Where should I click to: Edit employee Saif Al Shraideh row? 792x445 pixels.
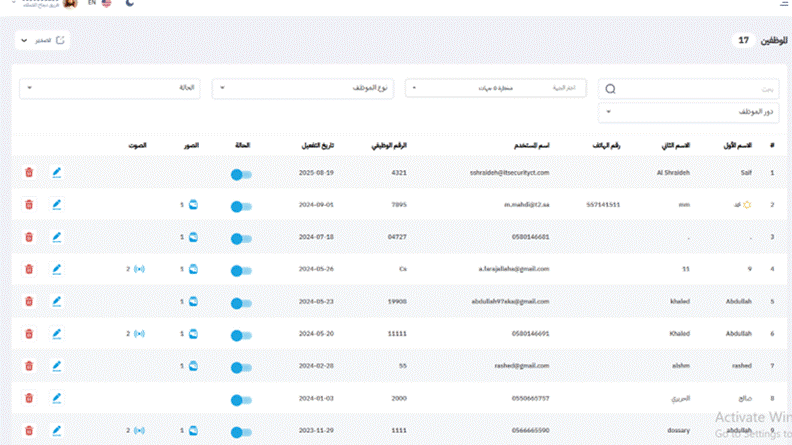(x=57, y=172)
